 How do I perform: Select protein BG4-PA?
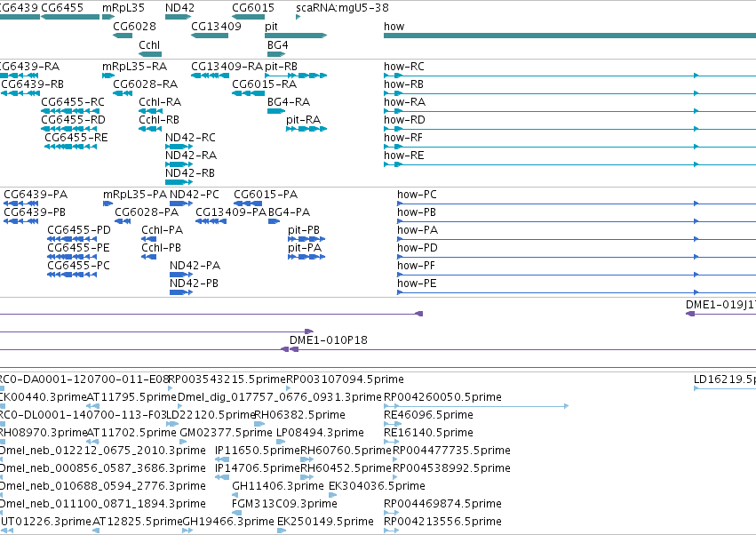(289, 212)
